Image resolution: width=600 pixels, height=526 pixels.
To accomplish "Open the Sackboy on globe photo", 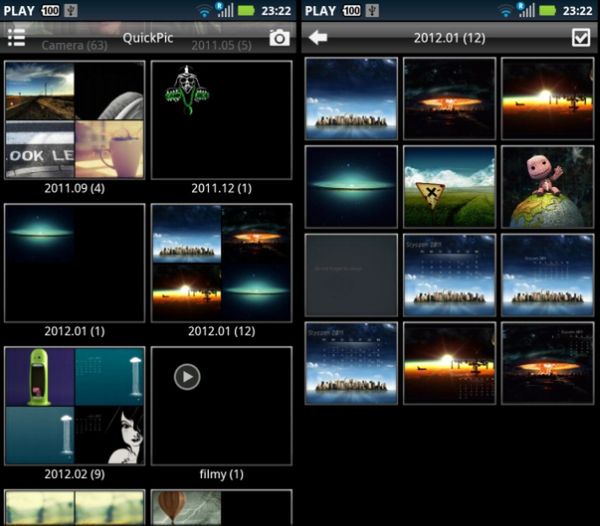I will click(548, 187).
